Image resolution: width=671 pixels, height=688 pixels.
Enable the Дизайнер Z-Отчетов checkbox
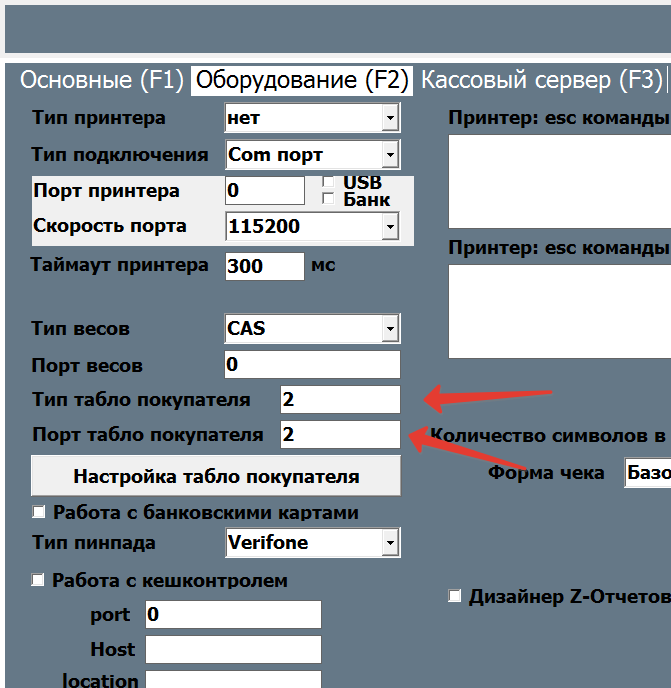(x=455, y=597)
